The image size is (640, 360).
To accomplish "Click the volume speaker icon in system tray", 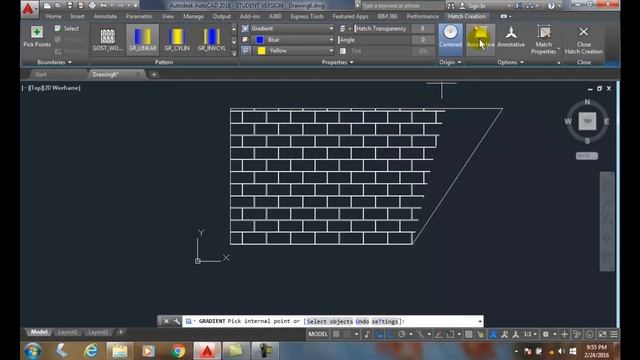I will pyautogui.click(x=562, y=351).
